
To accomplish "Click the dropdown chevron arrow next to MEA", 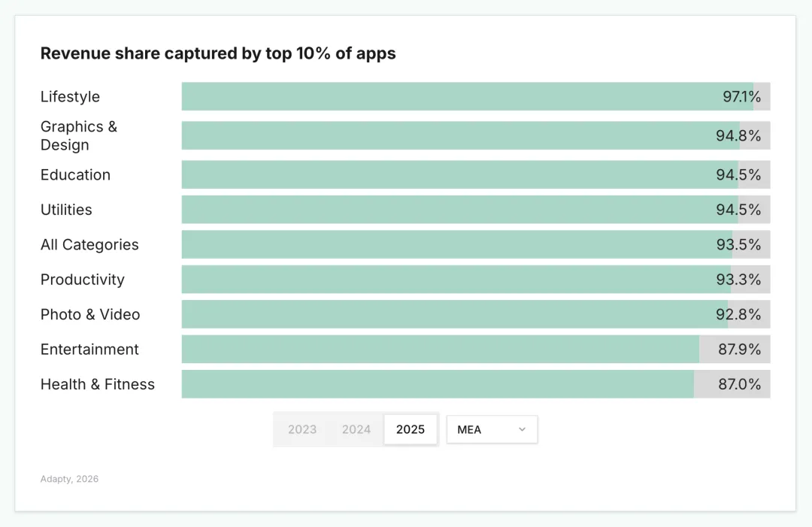I will pos(523,429).
